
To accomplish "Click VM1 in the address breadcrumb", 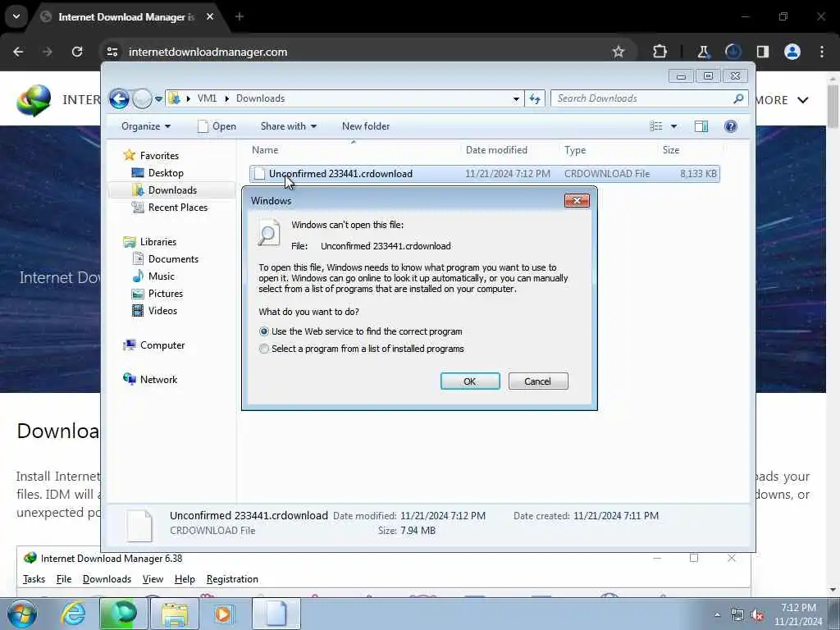I will 207,98.
